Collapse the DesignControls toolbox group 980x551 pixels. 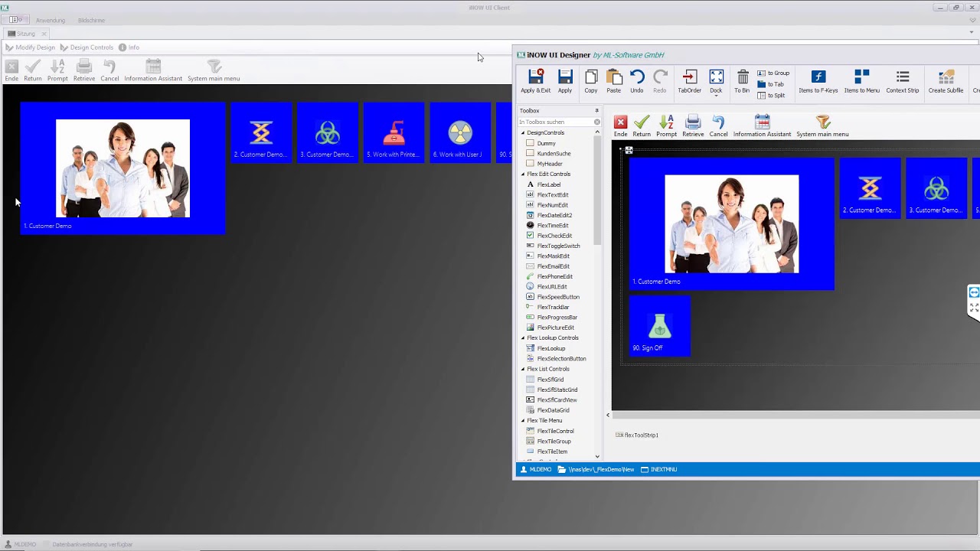pyautogui.click(x=523, y=133)
